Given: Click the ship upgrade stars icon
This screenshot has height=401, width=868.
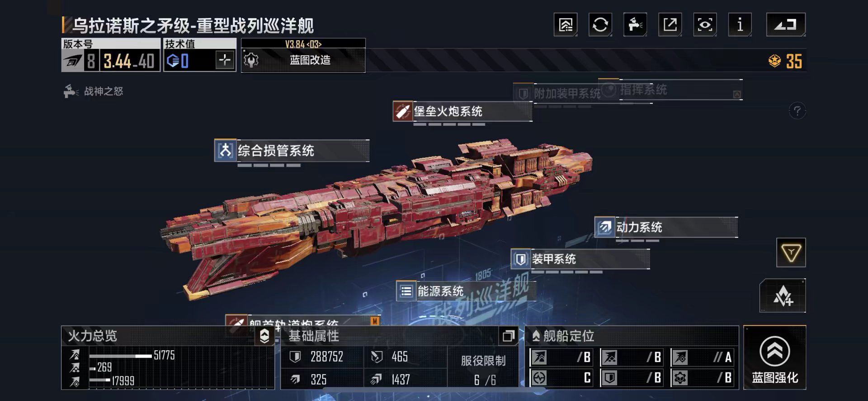Looking at the screenshot, I should pyautogui.click(x=783, y=296).
